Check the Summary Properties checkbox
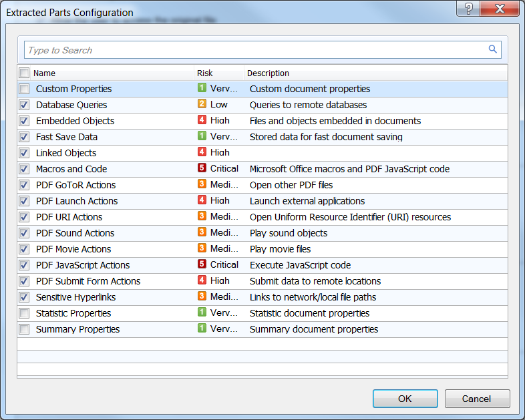The image size is (525, 420). [x=24, y=329]
